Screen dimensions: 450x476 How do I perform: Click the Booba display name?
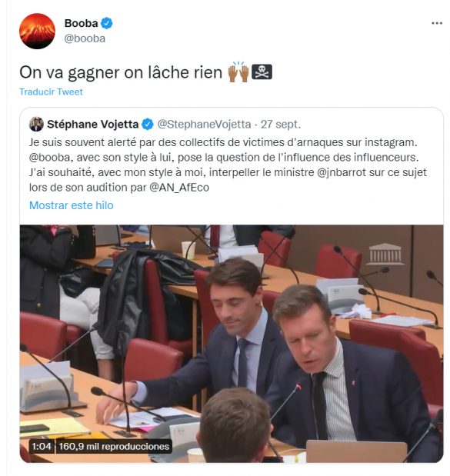pyautogui.click(x=81, y=23)
